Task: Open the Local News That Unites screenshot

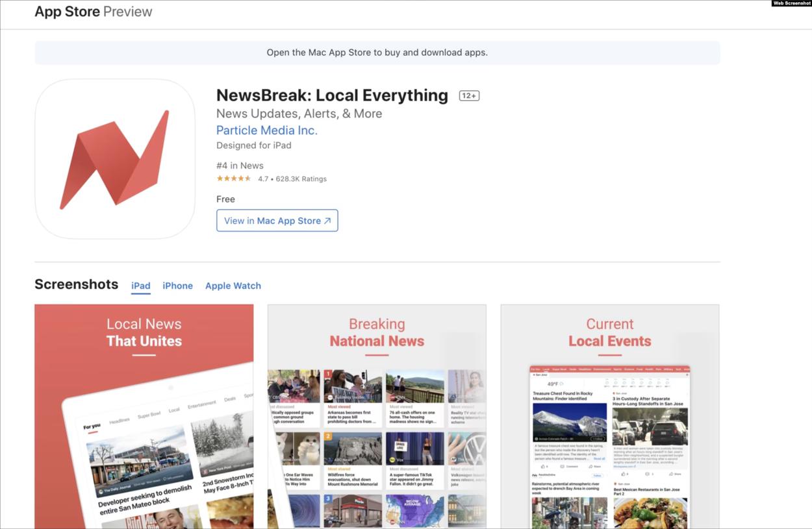Action: pos(144,416)
